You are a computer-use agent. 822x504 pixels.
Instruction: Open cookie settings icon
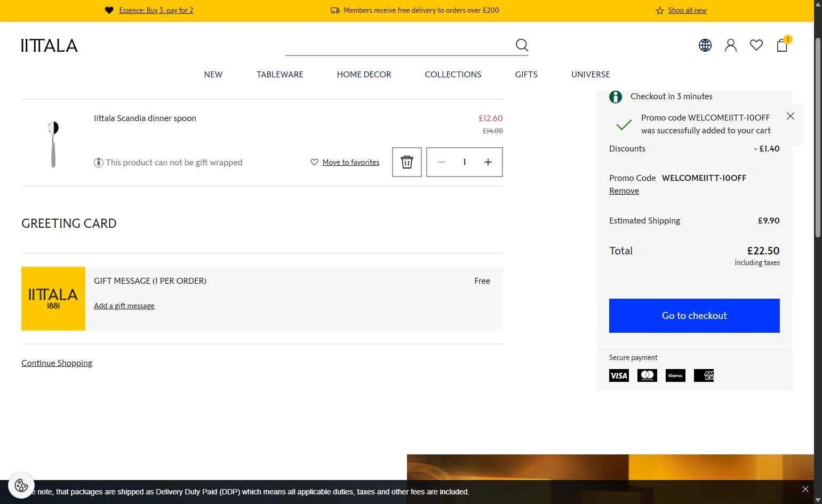[x=21, y=485]
